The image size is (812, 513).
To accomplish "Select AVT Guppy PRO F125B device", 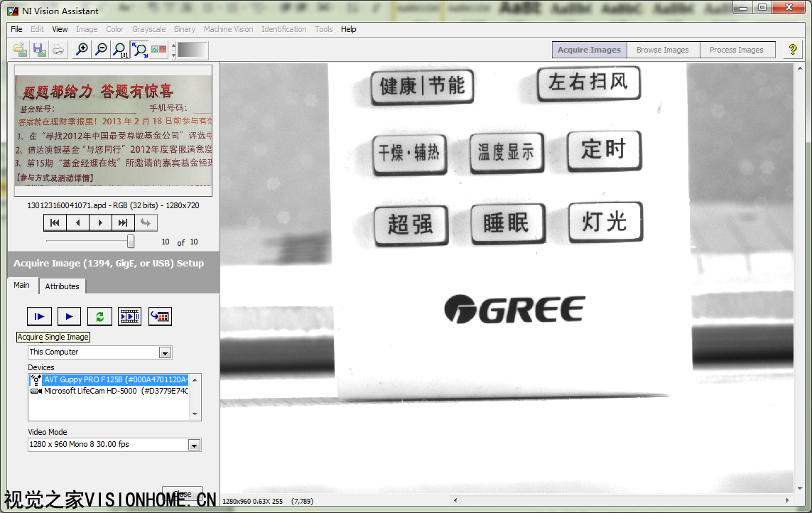I will pyautogui.click(x=115, y=379).
